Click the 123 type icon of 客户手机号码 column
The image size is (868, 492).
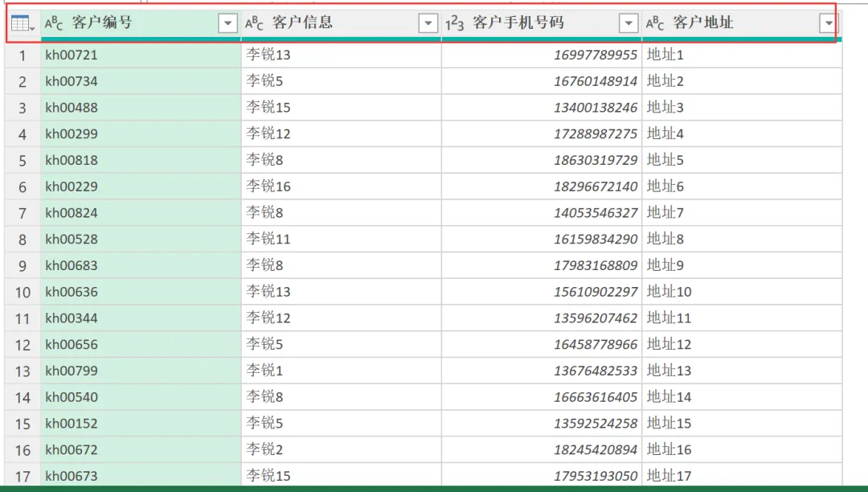pos(455,23)
